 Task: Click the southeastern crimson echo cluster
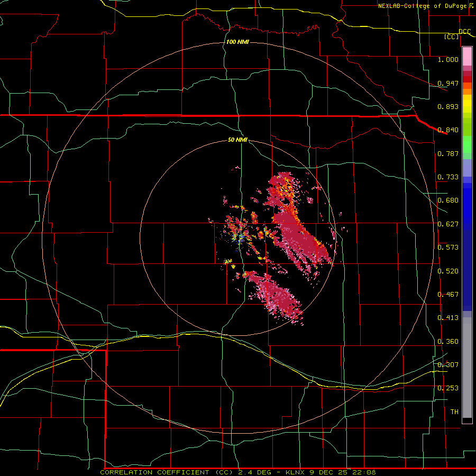[x=273, y=296]
